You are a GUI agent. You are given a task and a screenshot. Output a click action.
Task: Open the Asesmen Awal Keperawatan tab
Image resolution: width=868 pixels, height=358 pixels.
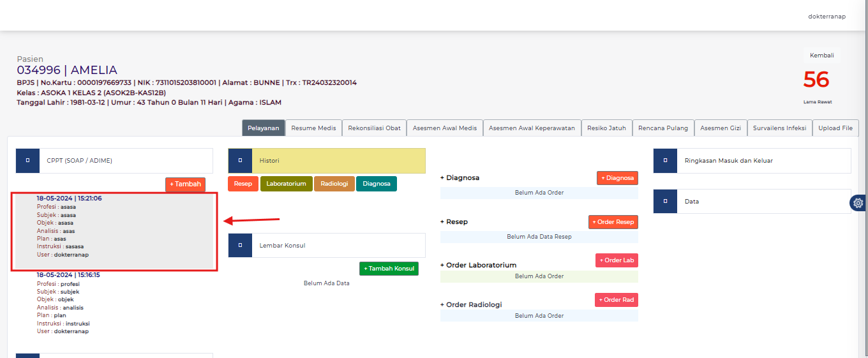tap(532, 128)
